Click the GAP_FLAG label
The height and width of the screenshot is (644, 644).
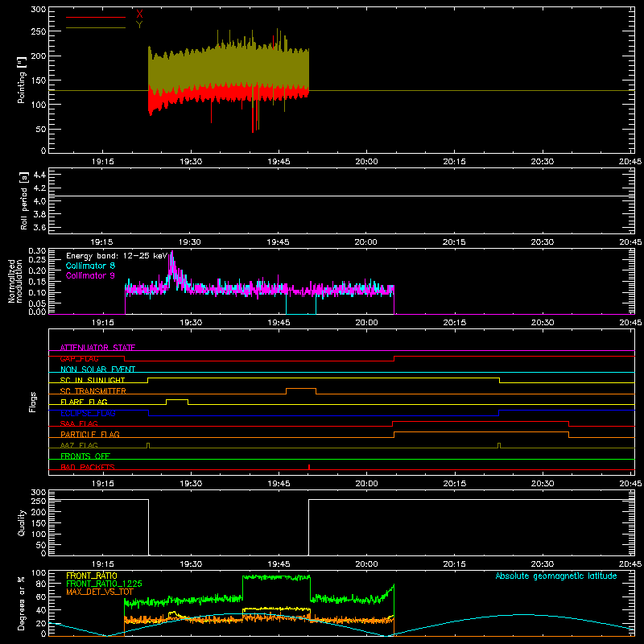click(79, 358)
